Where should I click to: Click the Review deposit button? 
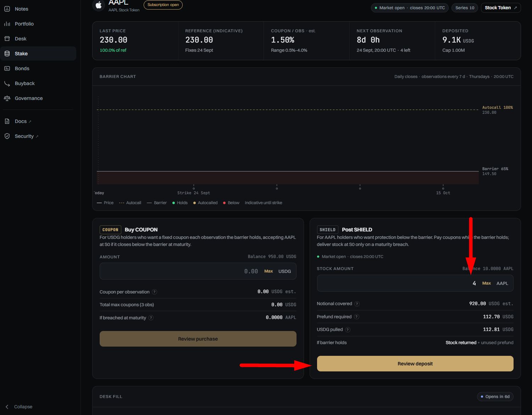click(415, 364)
